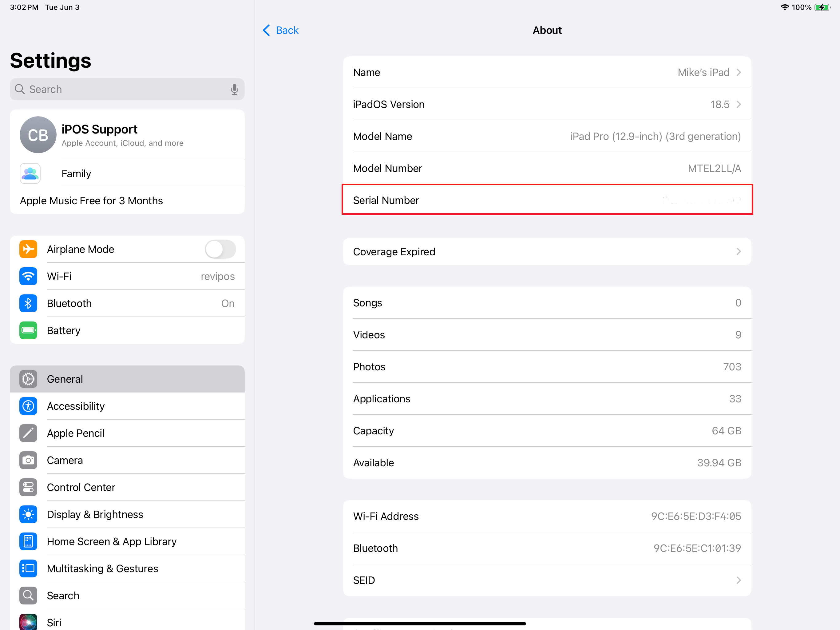
Task: Tap the battery status icon in status bar
Action: [822, 7]
